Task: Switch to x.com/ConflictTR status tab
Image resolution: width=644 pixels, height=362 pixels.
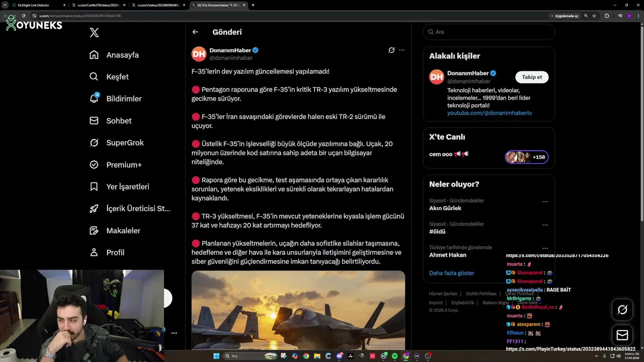Action: (98, 5)
